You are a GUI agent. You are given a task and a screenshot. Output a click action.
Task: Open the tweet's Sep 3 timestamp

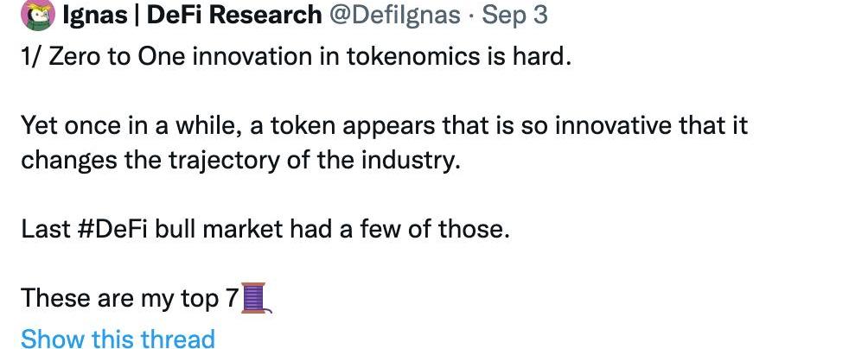(x=515, y=16)
